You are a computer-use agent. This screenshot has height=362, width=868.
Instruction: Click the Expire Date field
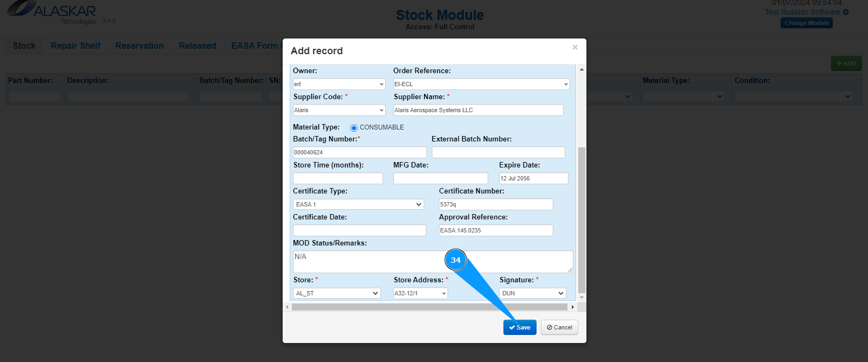(533, 178)
